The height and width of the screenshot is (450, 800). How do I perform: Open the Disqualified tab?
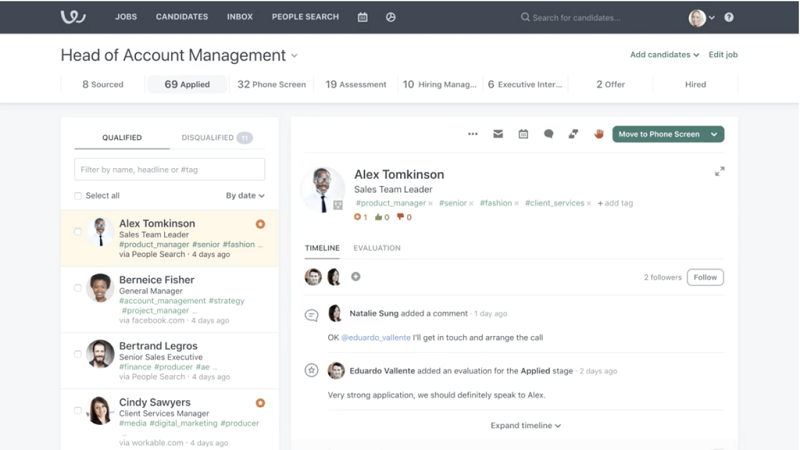[x=217, y=138]
